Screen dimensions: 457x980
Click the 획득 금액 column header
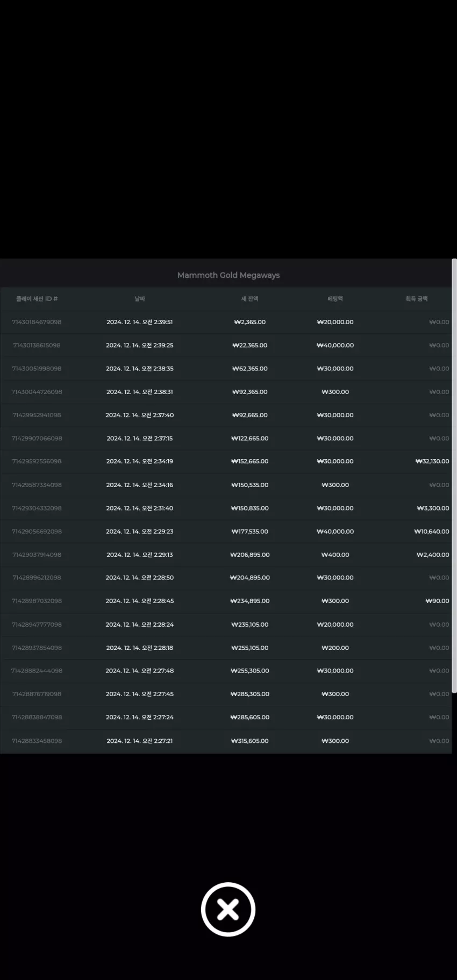pos(417,298)
